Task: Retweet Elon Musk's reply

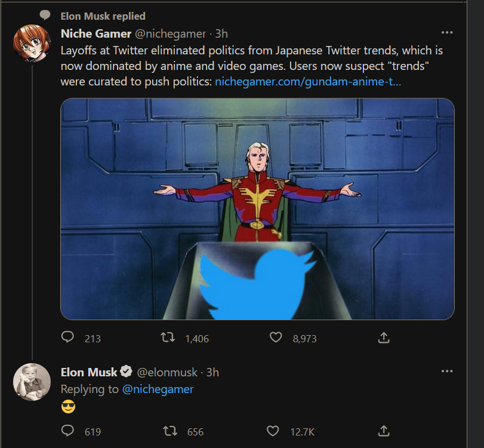Action: 170,431
